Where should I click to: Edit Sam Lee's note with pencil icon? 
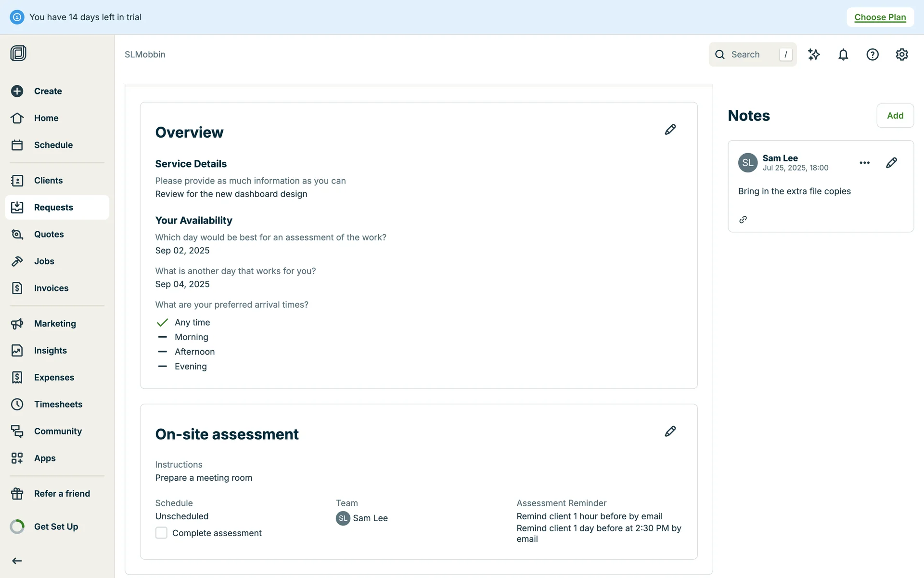pyautogui.click(x=891, y=163)
